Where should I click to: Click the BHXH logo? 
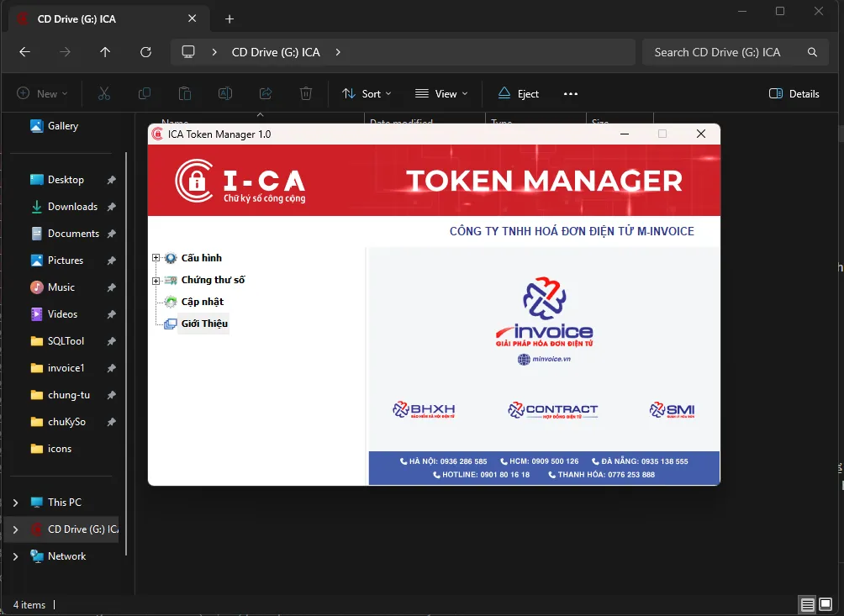(425, 410)
